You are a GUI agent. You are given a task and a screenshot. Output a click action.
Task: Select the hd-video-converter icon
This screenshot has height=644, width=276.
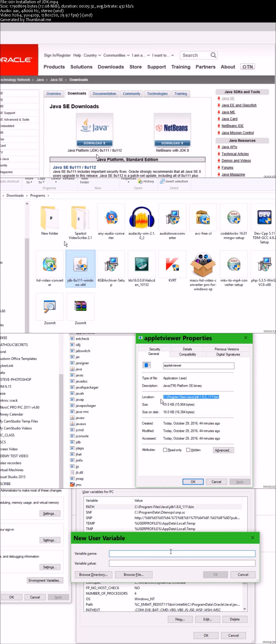click(50, 264)
